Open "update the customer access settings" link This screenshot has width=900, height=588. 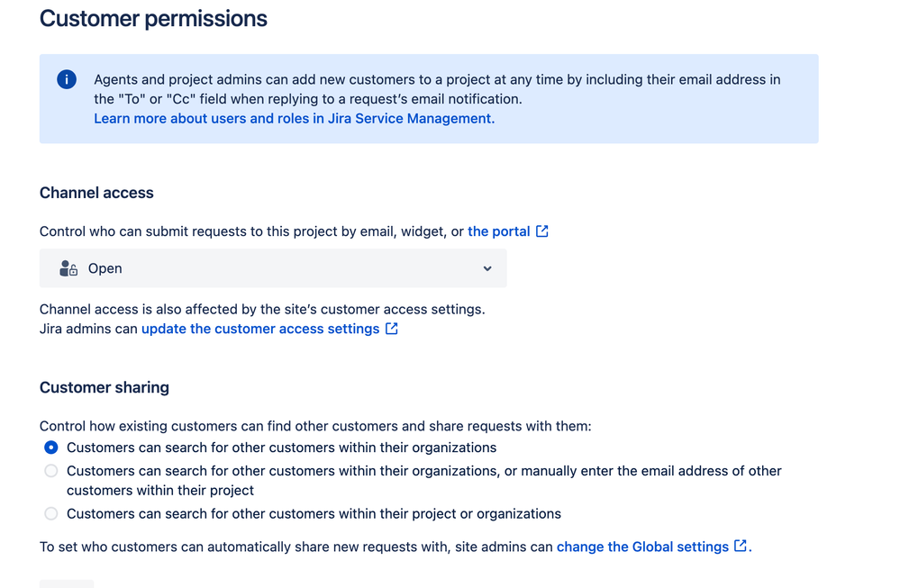[260, 329]
